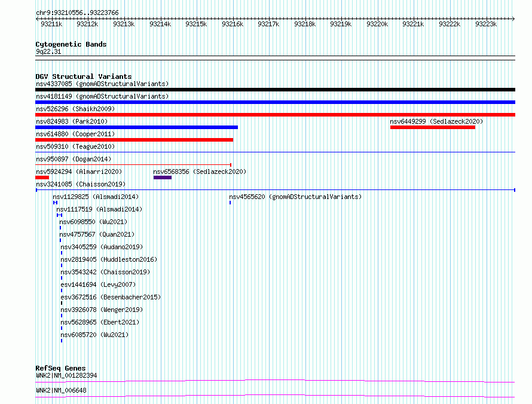Viewport: 532px width, 404px height.
Task: Open the nsv4757567 (Quan2021) label
Action: [97, 234]
